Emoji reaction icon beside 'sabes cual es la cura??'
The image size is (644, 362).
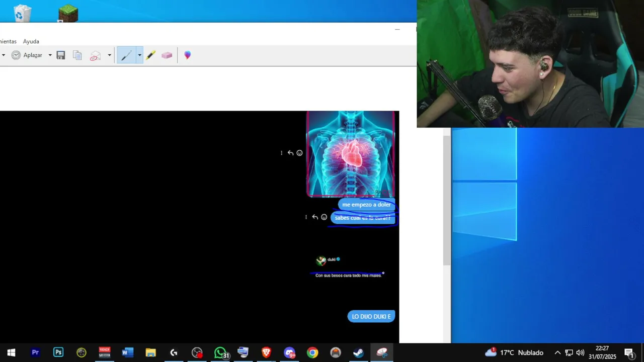324,217
